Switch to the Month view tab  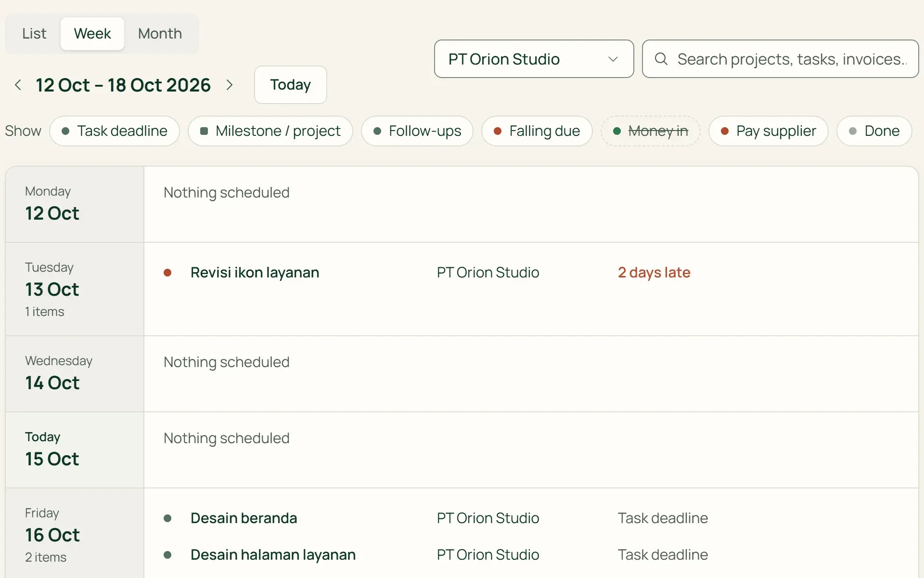point(160,34)
